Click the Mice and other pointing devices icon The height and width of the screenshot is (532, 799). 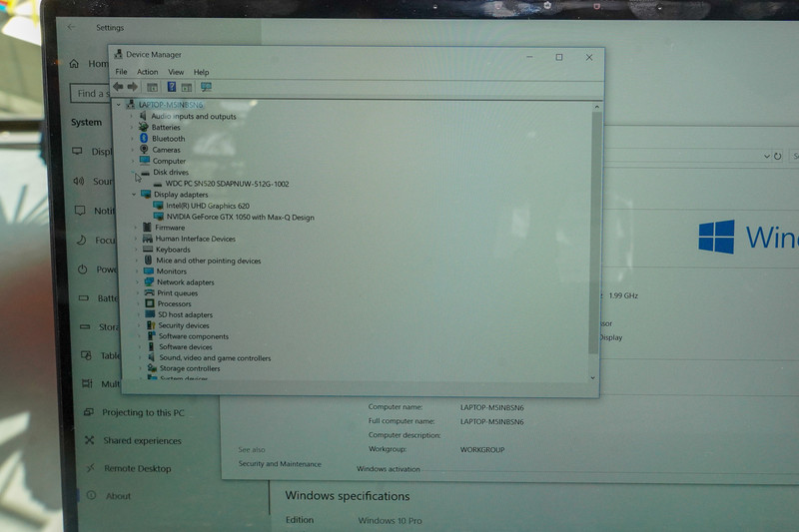148,261
